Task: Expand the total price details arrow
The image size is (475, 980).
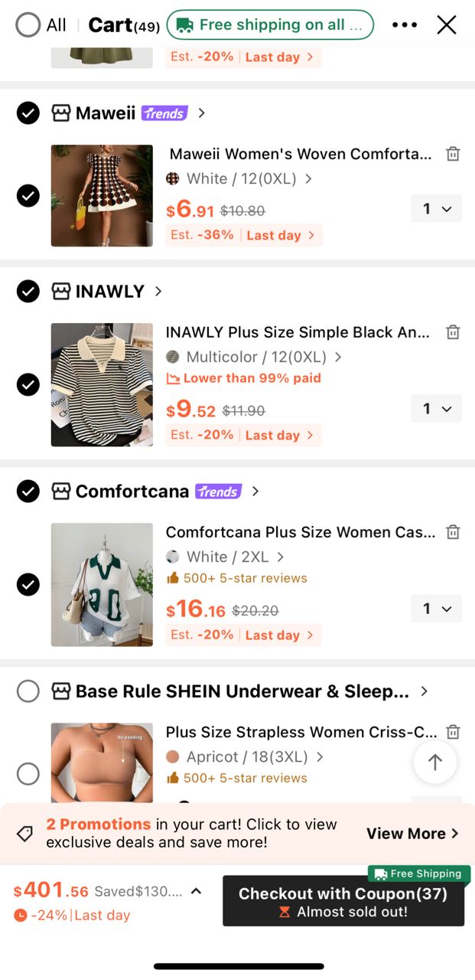Action: pos(196,891)
